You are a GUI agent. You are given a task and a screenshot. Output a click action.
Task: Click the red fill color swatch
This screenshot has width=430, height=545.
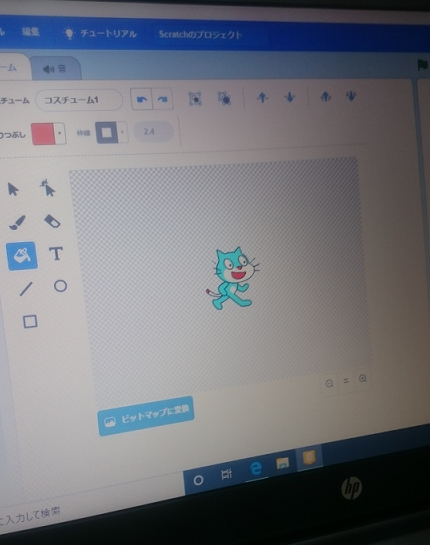43,133
